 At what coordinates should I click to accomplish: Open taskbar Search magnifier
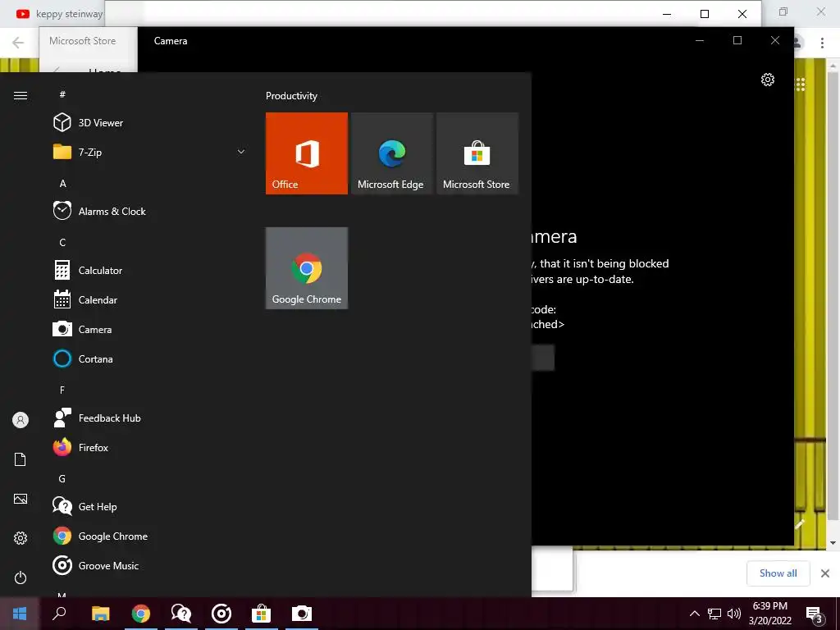(59, 614)
